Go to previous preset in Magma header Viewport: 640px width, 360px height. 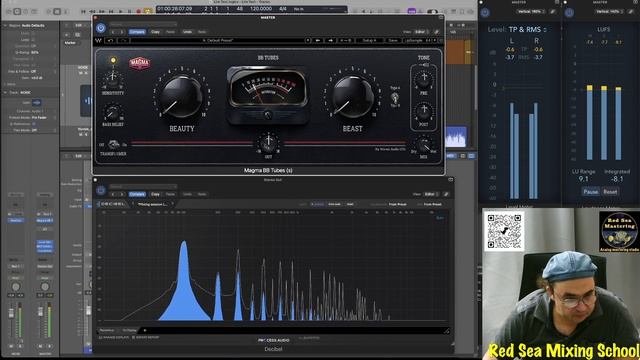(113, 32)
